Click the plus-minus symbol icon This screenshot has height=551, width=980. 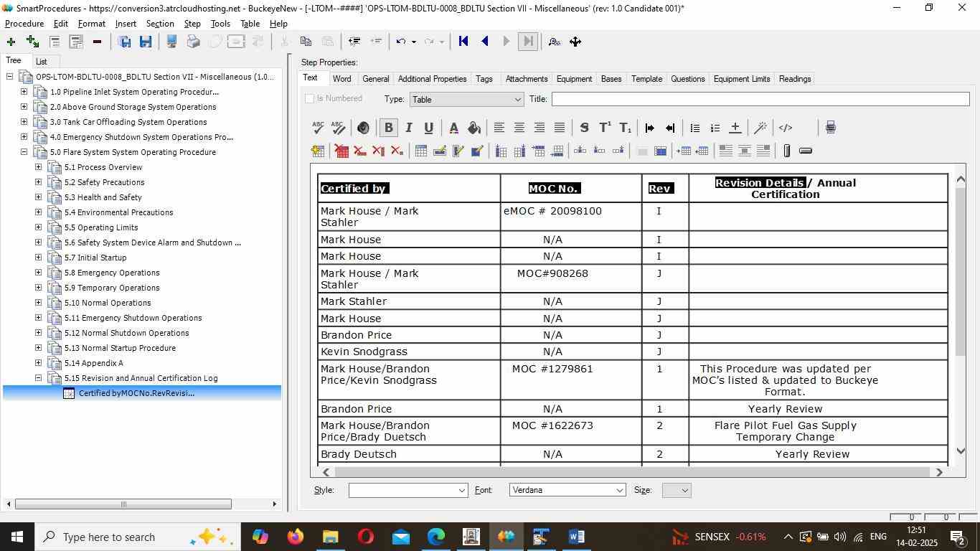coord(735,128)
